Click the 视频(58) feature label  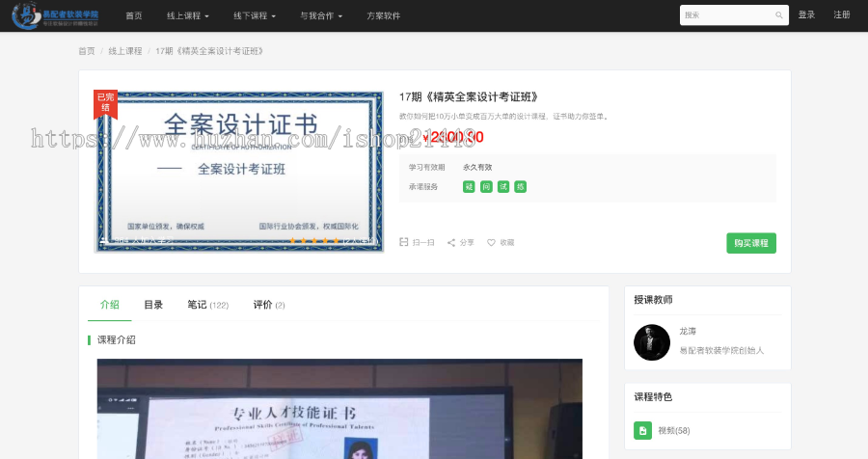point(674,431)
